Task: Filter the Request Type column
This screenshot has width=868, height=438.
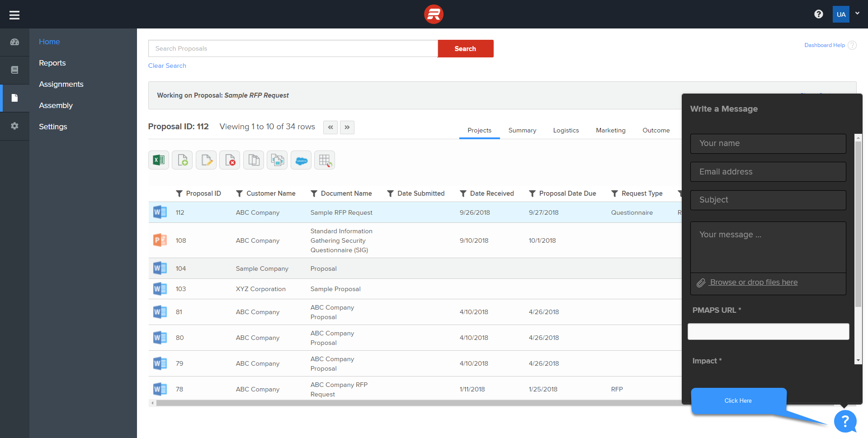Action: (615, 193)
